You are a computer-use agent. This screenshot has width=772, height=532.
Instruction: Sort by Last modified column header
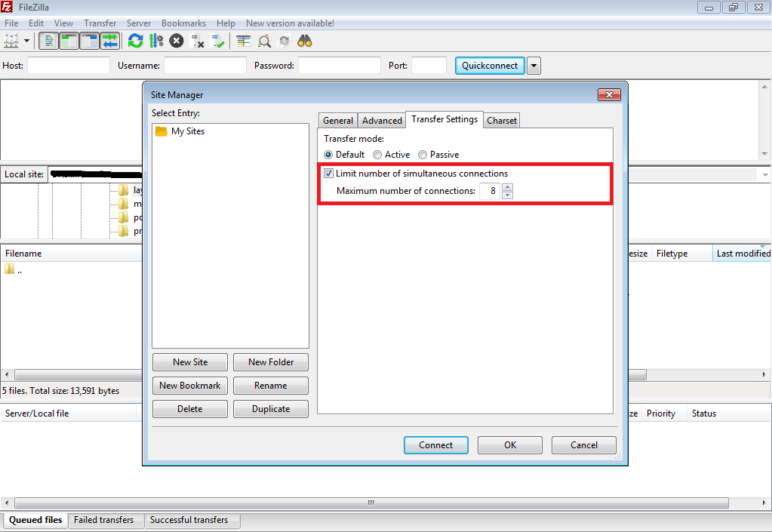(742, 254)
